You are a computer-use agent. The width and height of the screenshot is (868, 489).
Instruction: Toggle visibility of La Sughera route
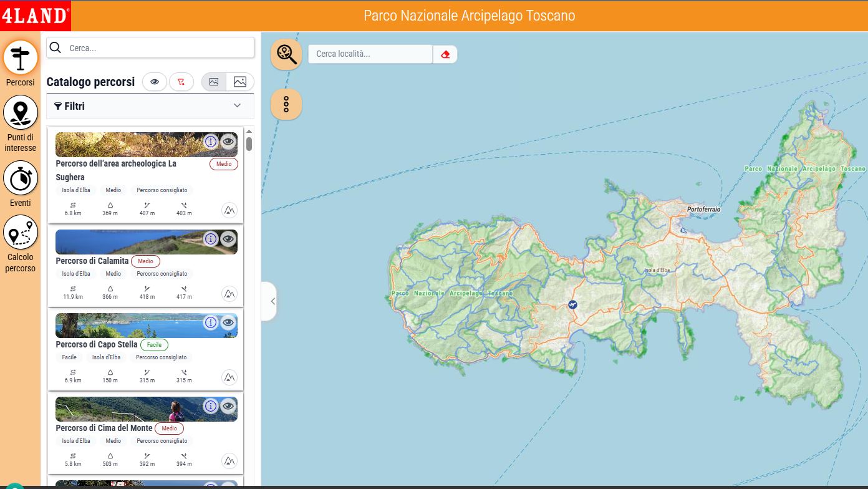pyautogui.click(x=229, y=142)
